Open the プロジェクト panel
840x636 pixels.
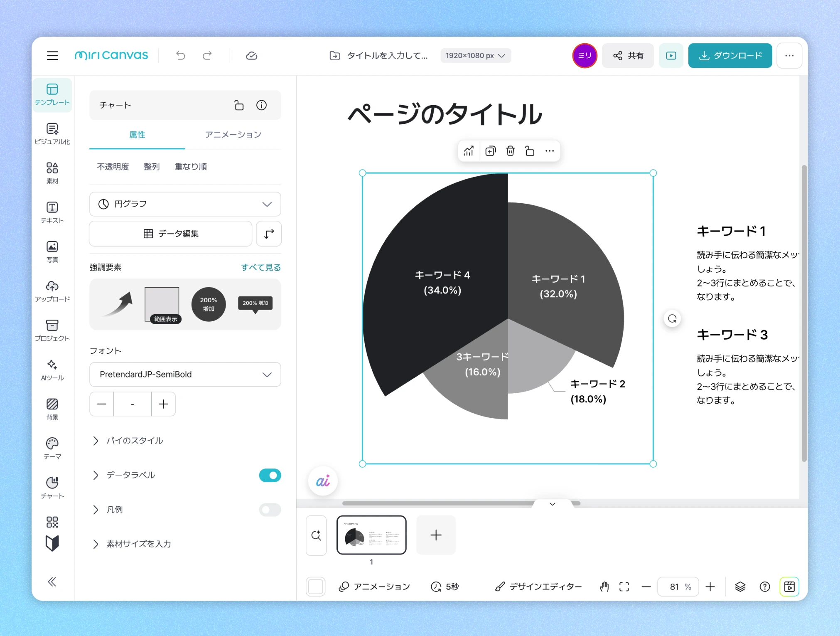tap(52, 330)
